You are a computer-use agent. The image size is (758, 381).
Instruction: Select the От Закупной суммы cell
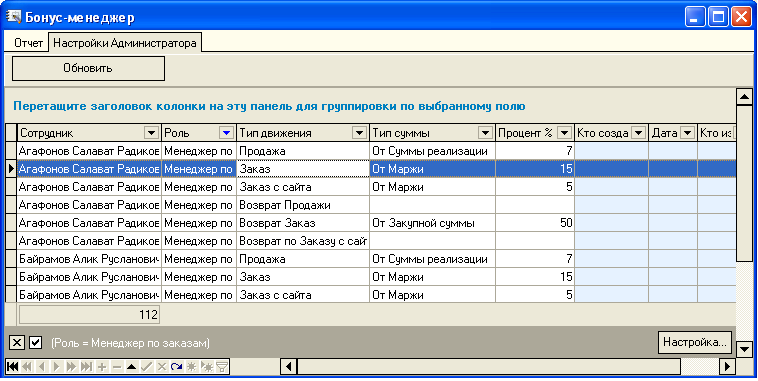pyautogui.click(x=432, y=223)
